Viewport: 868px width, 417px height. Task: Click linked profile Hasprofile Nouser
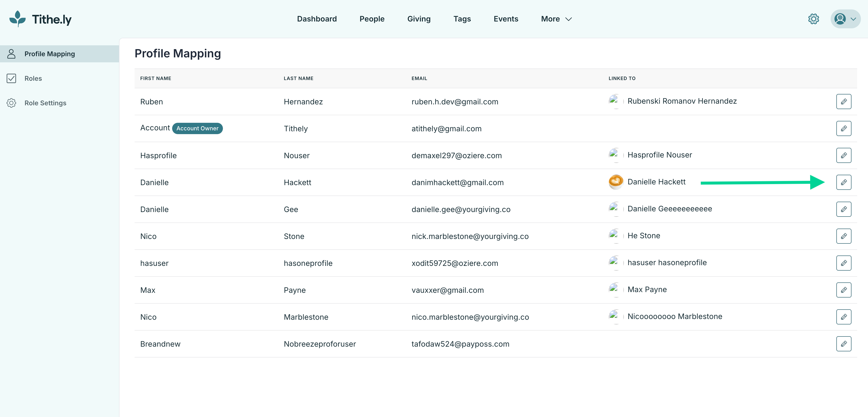(660, 155)
